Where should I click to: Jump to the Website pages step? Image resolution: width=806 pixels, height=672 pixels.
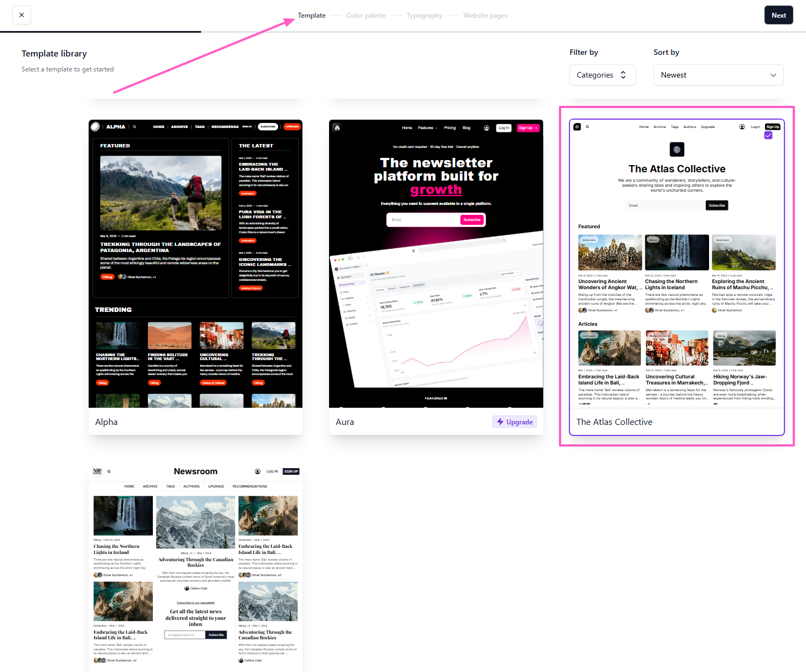(x=485, y=16)
